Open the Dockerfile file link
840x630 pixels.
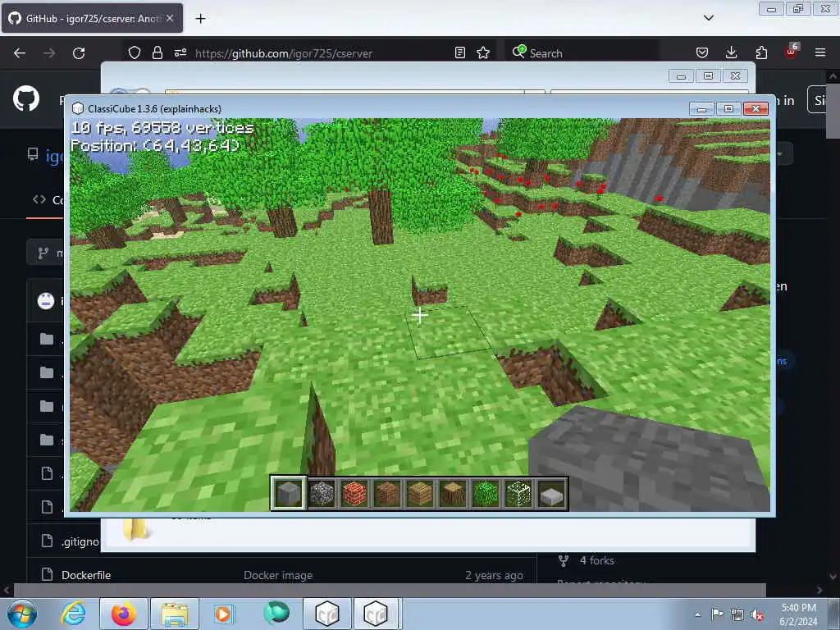(x=85, y=575)
